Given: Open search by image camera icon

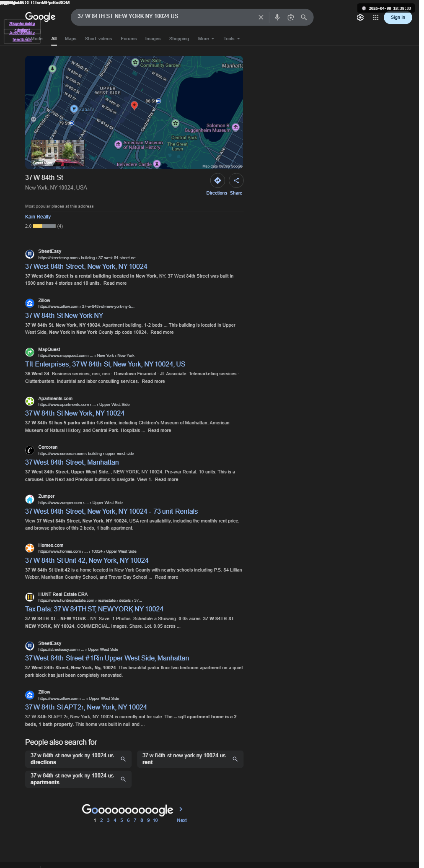Looking at the screenshot, I should 290,17.
